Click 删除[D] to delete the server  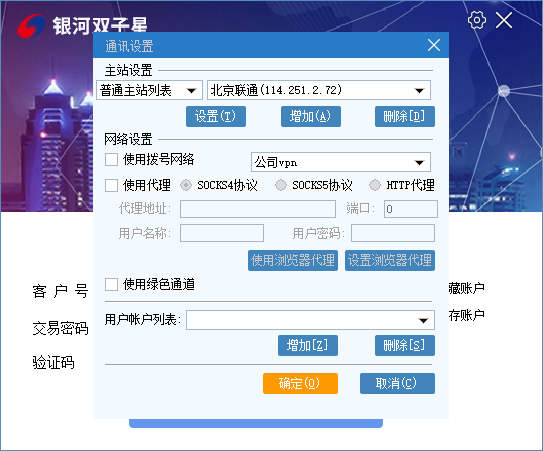(404, 116)
